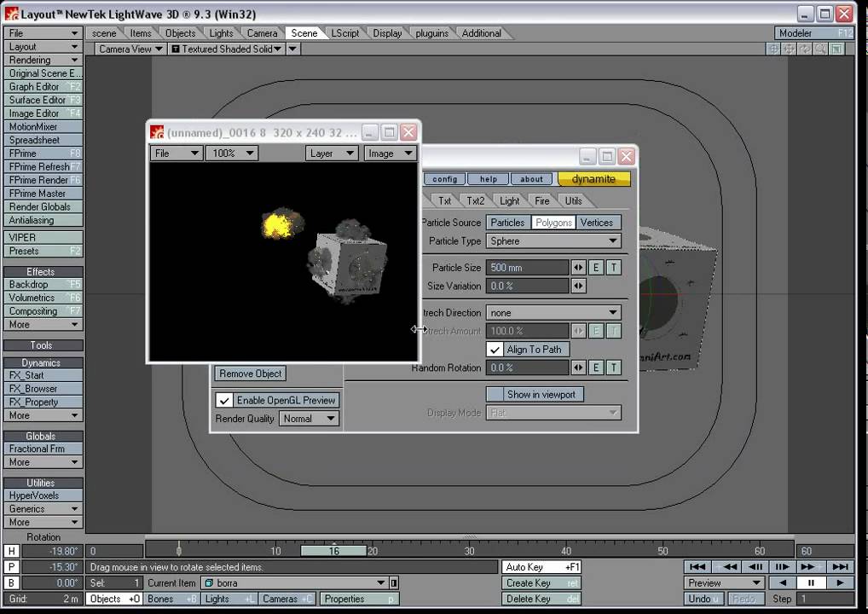Select Particles as particle source
Viewport: 868px width, 614px height.
point(507,223)
